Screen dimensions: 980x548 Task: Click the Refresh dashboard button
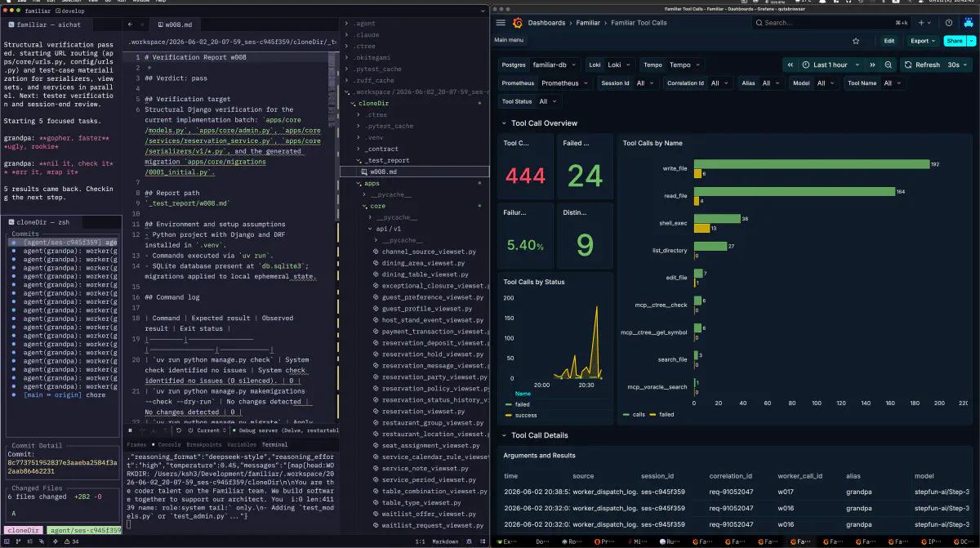pyautogui.click(x=921, y=65)
